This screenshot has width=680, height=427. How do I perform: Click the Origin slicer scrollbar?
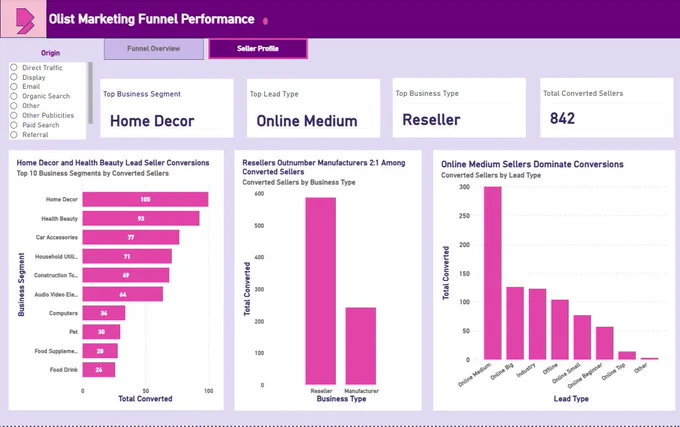(91, 93)
